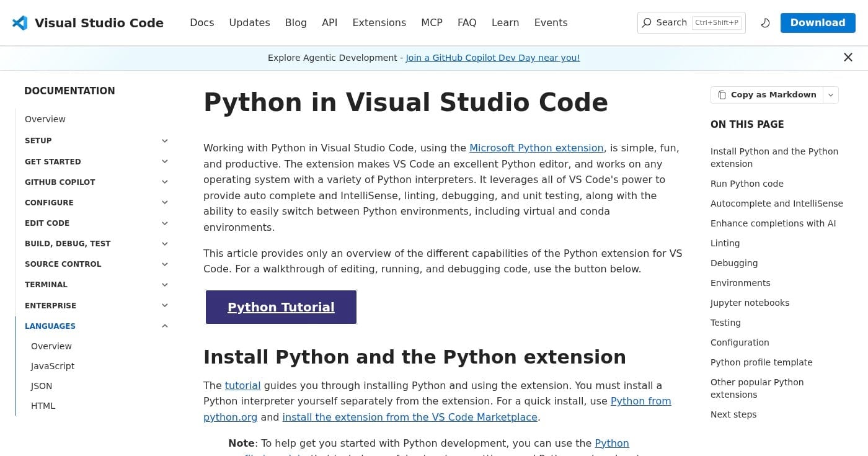The width and height of the screenshot is (868, 456).
Task: Navigate to the Extensions menu entry
Action: coord(379,22)
